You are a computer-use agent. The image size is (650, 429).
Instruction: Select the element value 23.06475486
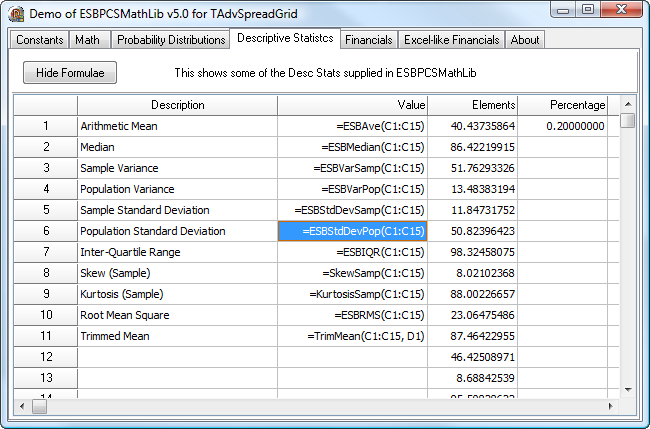[473, 315]
